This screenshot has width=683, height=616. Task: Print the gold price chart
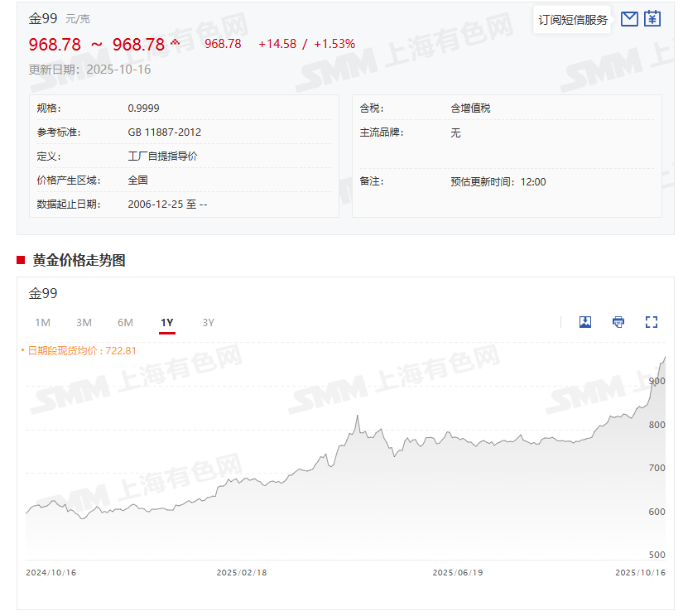(618, 322)
